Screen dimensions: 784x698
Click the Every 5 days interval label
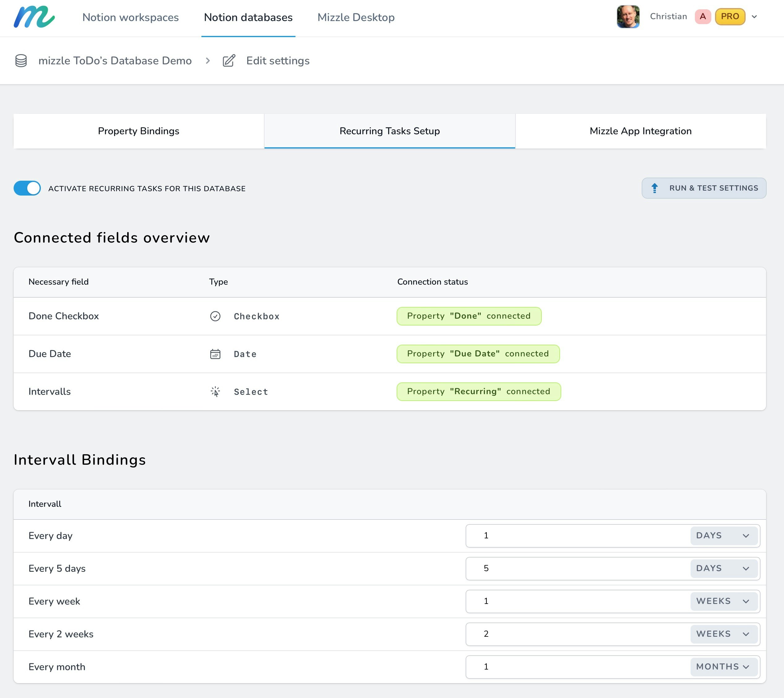tap(57, 568)
